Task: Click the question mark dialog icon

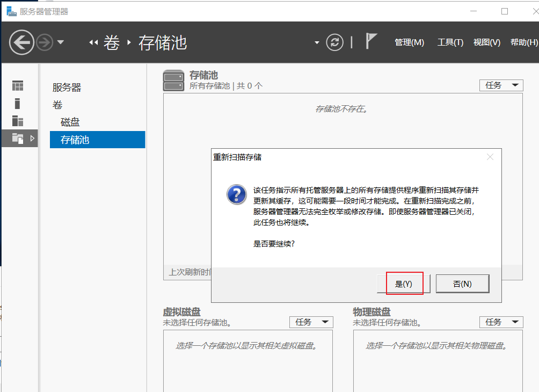Action: coord(237,194)
